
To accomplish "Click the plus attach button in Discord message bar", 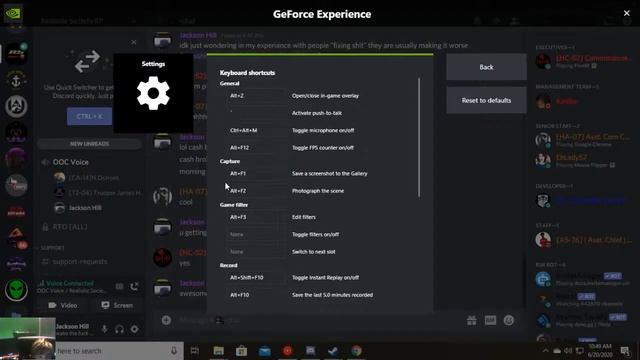I will point(166,320).
